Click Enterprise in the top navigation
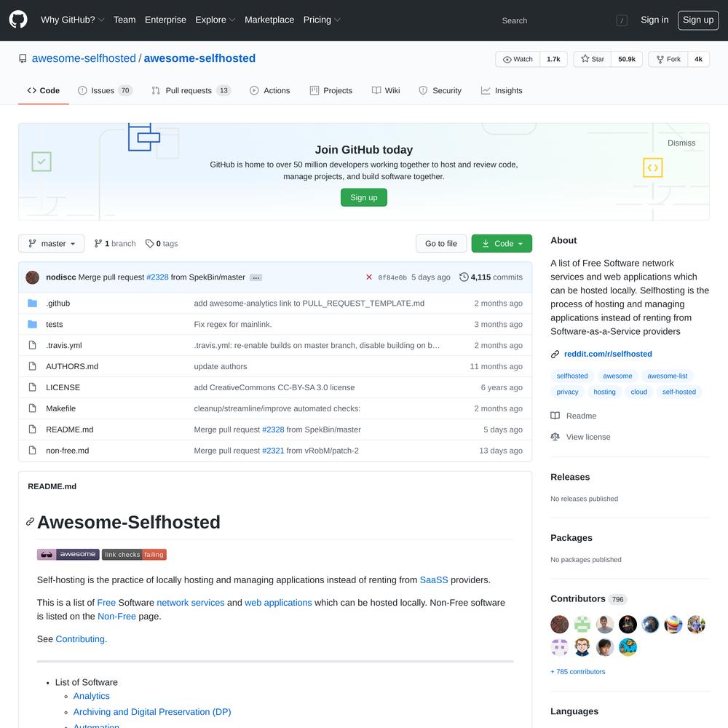The image size is (728, 728). click(x=165, y=20)
